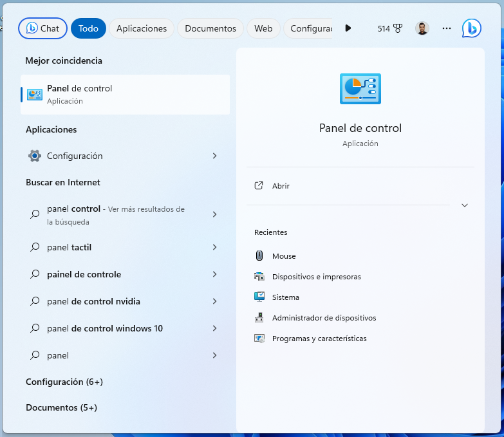The image size is (504, 437).
Task: Click Programas y características icon
Action: point(259,339)
